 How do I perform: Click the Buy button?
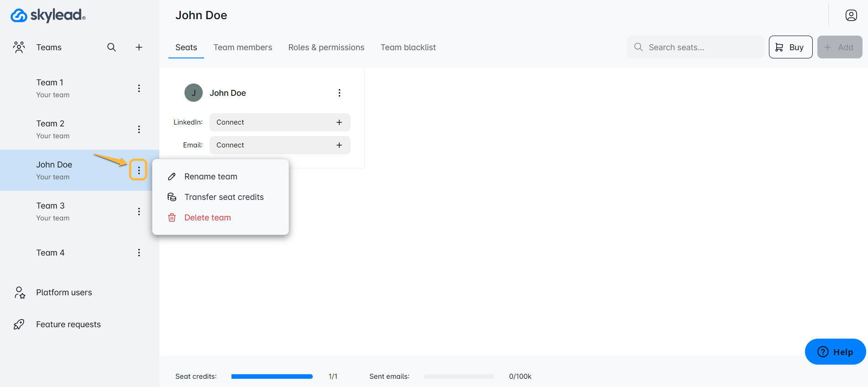[790, 47]
